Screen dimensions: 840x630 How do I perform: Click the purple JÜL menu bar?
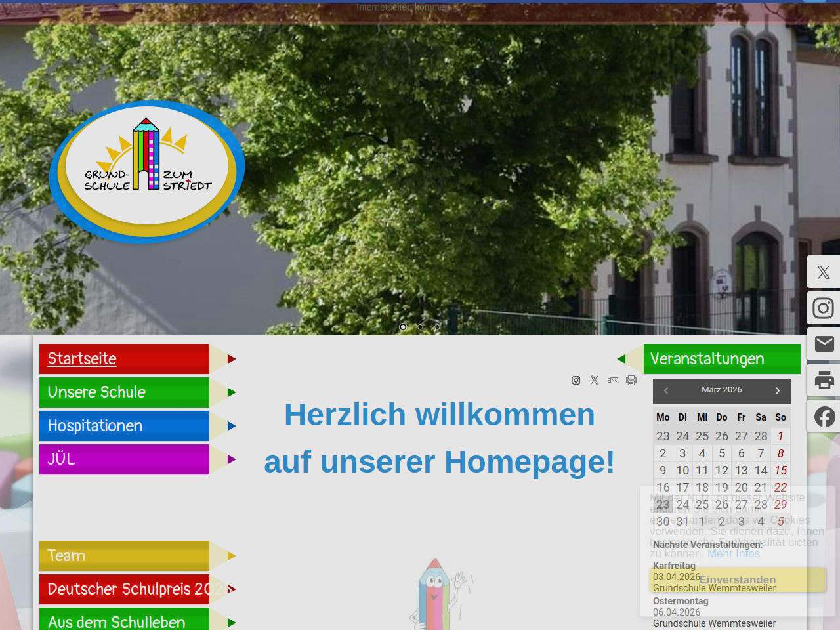(124, 459)
